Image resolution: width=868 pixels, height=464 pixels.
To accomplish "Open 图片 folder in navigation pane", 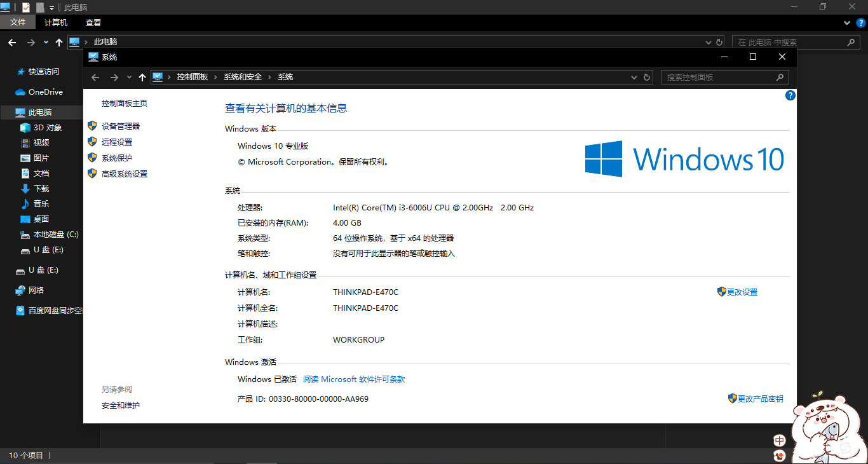I will pos(35,158).
